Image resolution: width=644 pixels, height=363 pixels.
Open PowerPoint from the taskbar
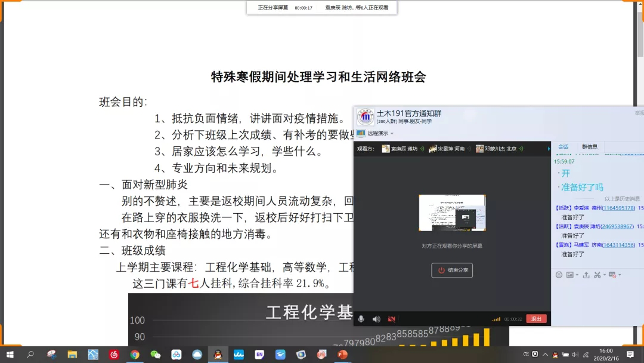pos(342,355)
